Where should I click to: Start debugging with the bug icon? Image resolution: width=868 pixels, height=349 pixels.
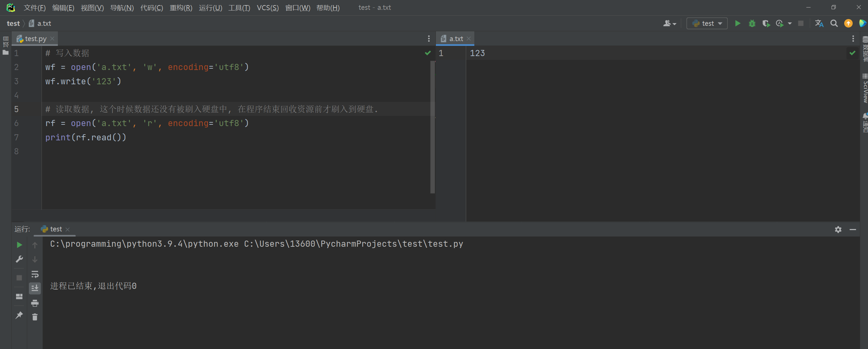(x=752, y=23)
